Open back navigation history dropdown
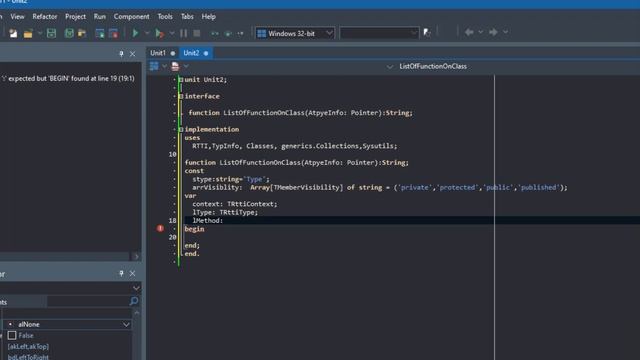Image resolution: width=640 pixels, height=360 pixels. click(x=480, y=32)
